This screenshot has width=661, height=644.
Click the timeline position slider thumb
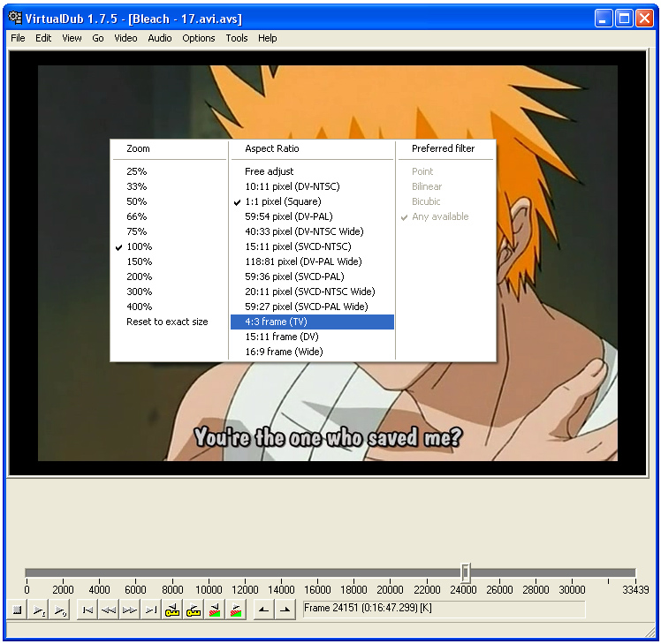click(x=466, y=572)
